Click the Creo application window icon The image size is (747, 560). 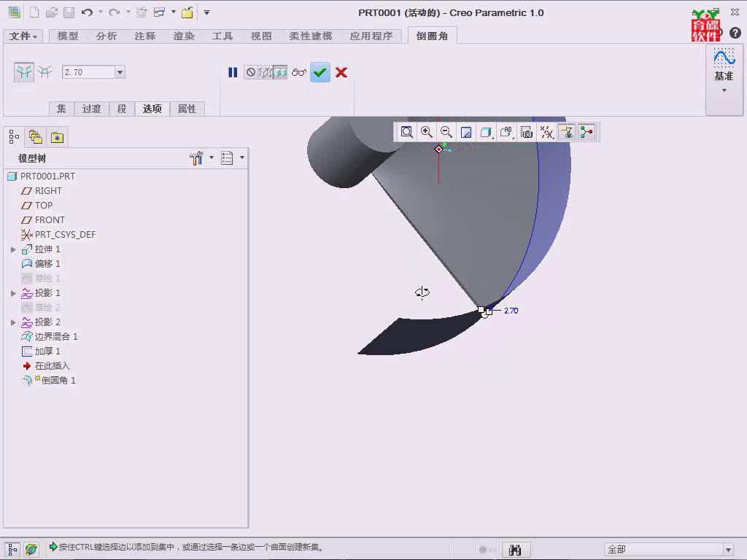click(x=15, y=12)
